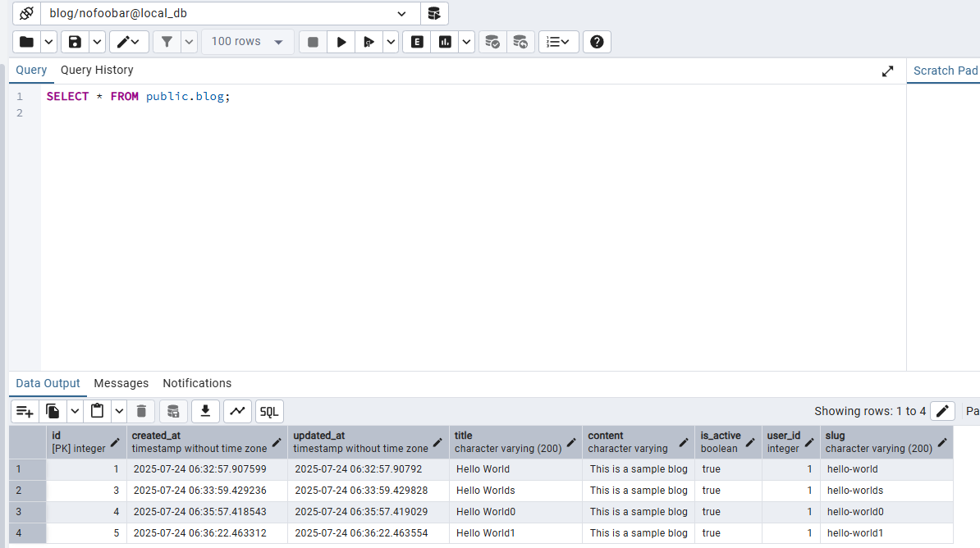The image size is (980, 548).
Task: Click the Explain (E) icon
Action: (x=417, y=42)
